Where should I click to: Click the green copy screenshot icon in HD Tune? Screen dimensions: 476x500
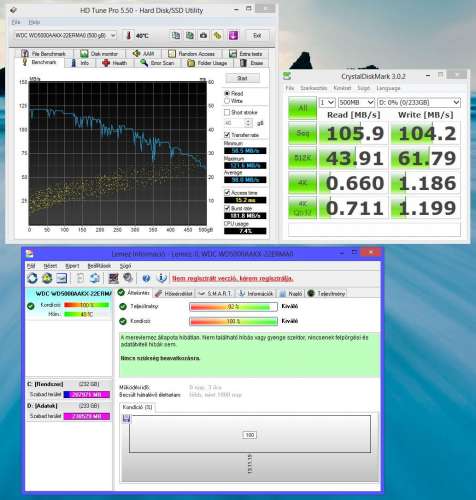click(x=190, y=35)
